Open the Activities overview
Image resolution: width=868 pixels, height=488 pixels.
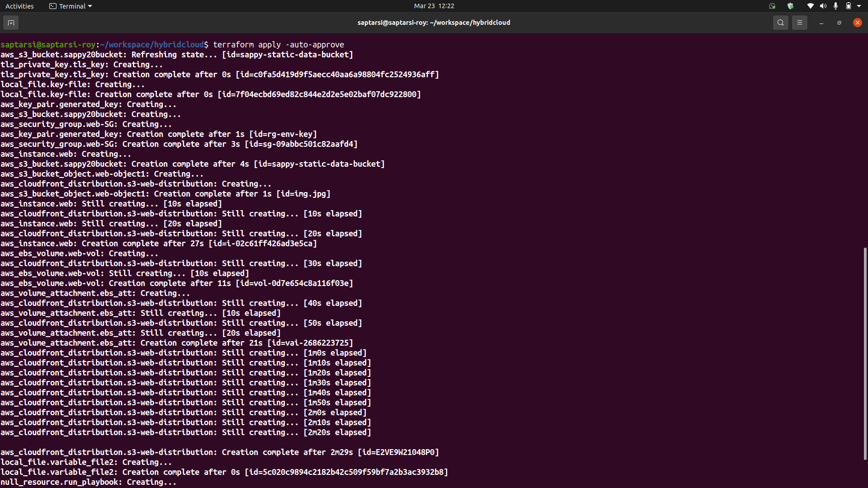[19, 6]
